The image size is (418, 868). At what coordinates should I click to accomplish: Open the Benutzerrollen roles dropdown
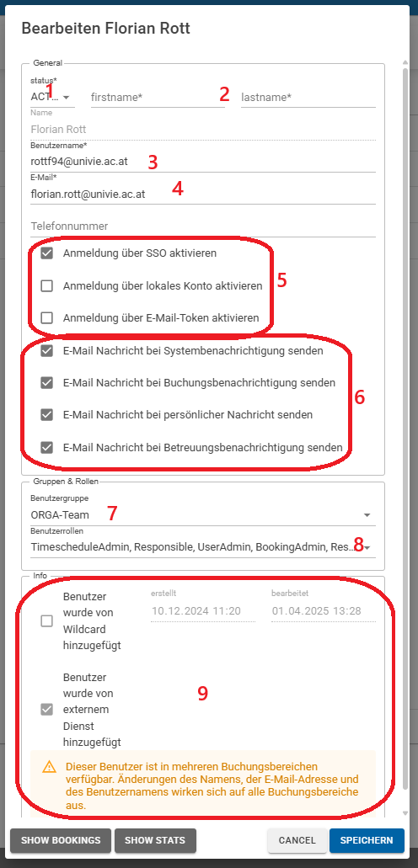click(203, 547)
